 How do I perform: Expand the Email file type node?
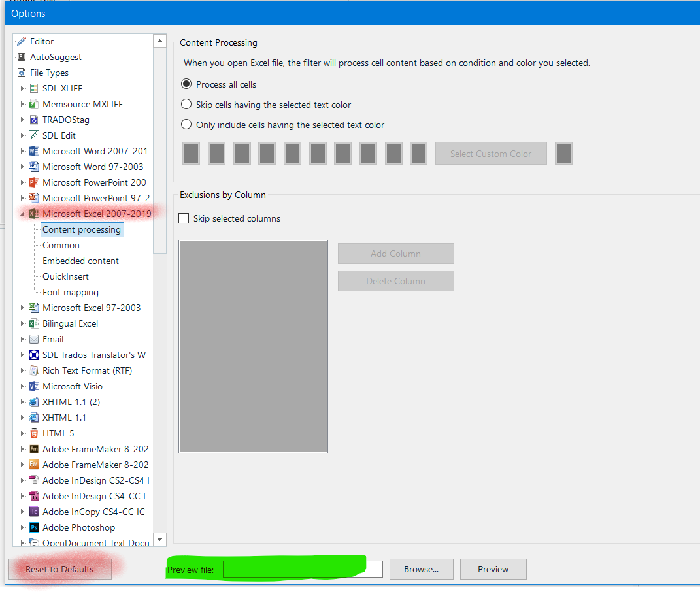pyautogui.click(x=22, y=339)
